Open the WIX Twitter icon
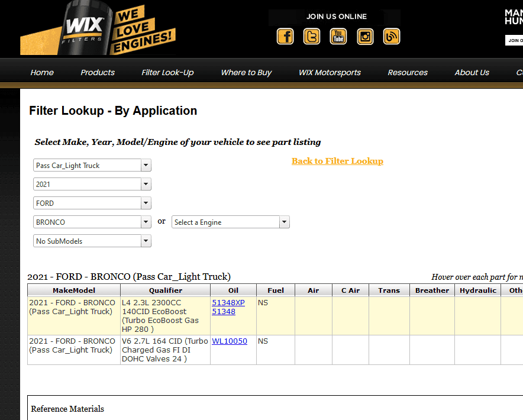The width and height of the screenshot is (523, 420). [312, 36]
